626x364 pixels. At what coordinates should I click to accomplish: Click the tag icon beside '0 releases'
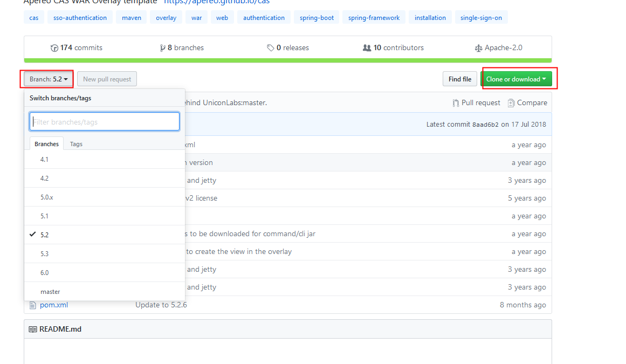(x=271, y=47)
